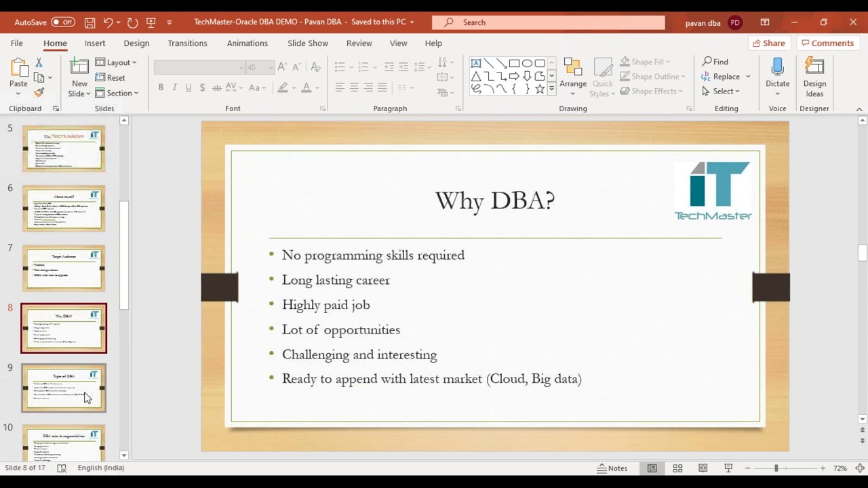This screenshot has width=868, height=488.
Task: Open the Select dropdown in Editing
Action: click(720, 91)
